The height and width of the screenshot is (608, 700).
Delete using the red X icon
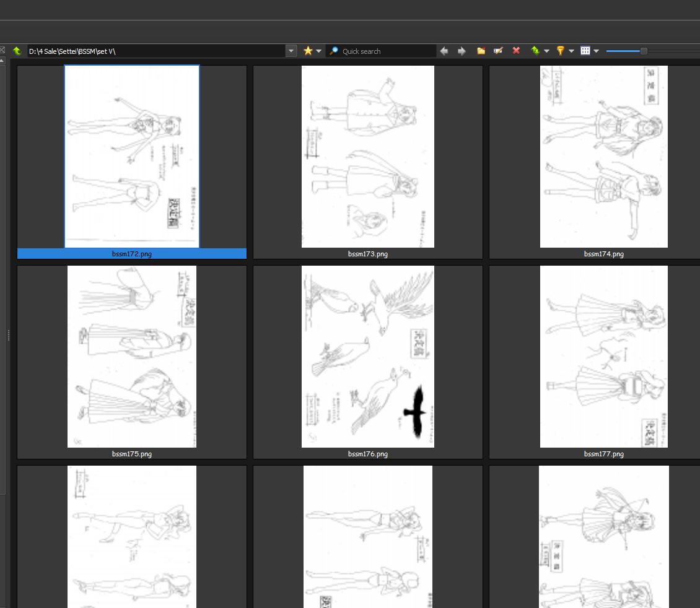click(516, 51)
